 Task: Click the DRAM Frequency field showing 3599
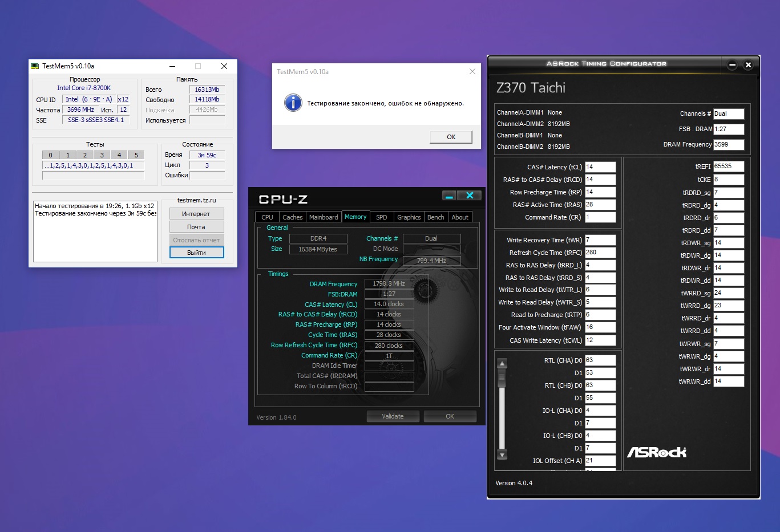(729, 145)
